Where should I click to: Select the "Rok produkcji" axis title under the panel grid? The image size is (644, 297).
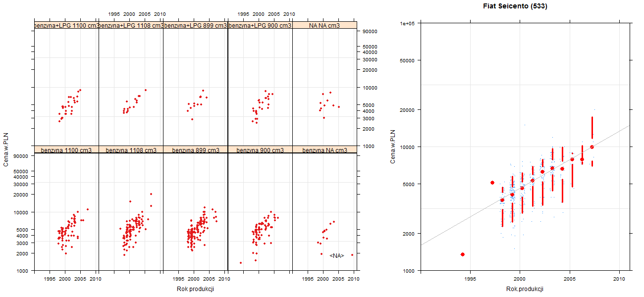195,289
